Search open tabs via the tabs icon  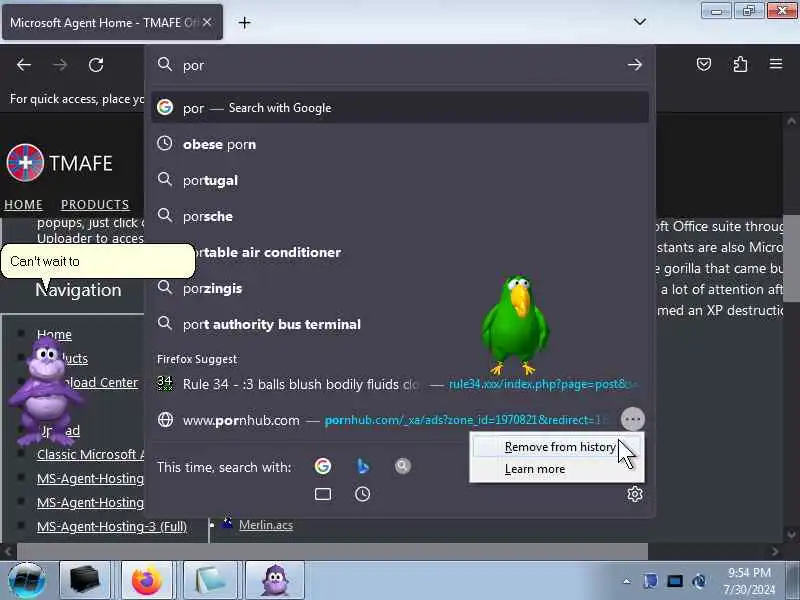click(323, 494)
